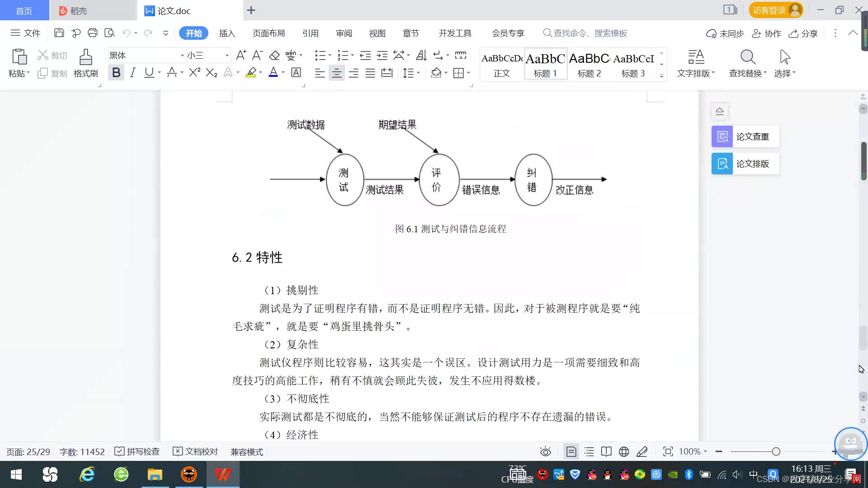Click the clear formatting eraser icon
Screen dimensions: 868x488
[274, 56]
